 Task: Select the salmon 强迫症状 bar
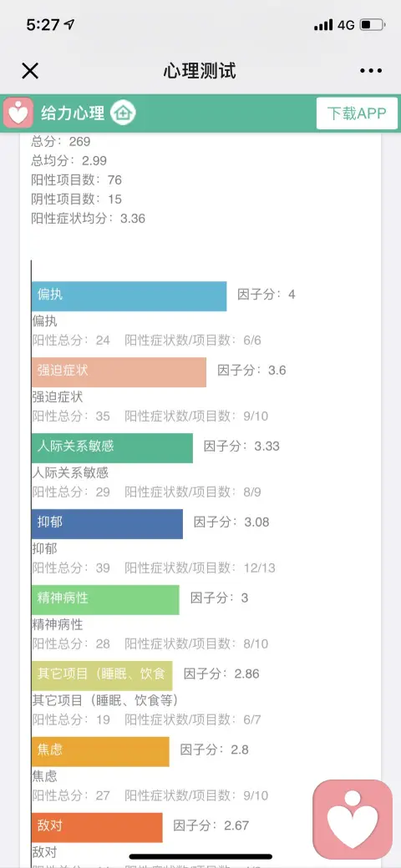(x=119, y=372)
